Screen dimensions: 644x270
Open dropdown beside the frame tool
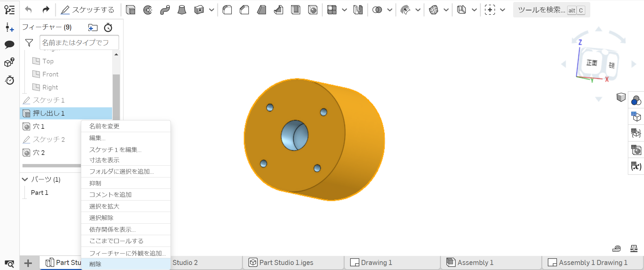pyautogui.click(x=502, y=10)
